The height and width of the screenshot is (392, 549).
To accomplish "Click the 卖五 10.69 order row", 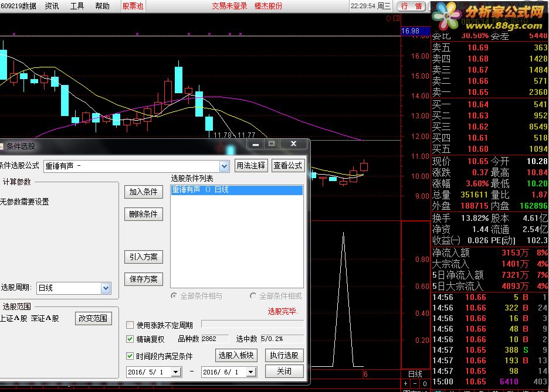I will point(490,47).
